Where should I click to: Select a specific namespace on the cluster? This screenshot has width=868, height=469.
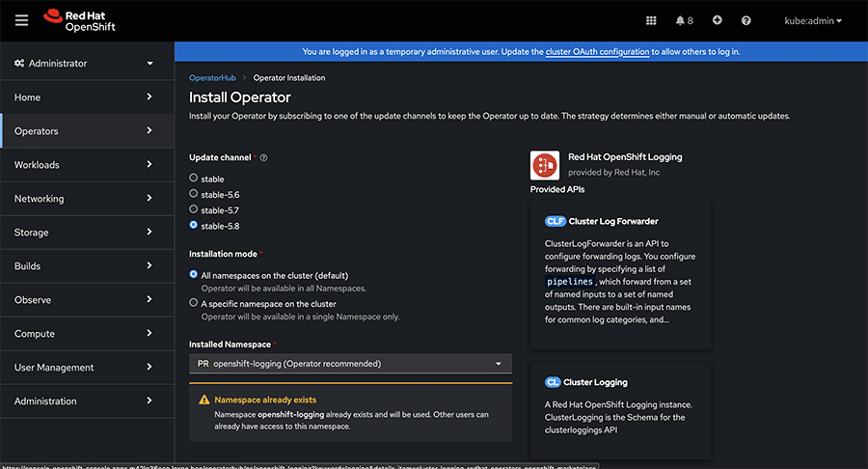click(194, 303)
